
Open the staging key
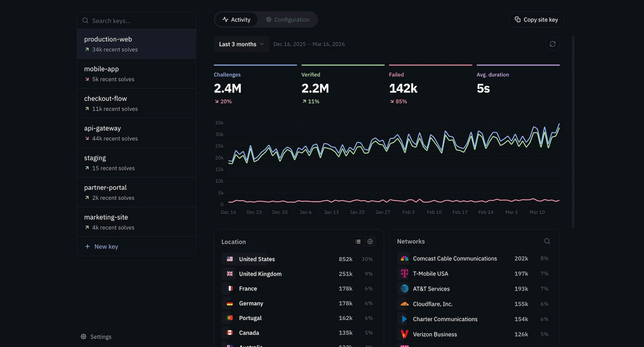(x=136, y=162)
